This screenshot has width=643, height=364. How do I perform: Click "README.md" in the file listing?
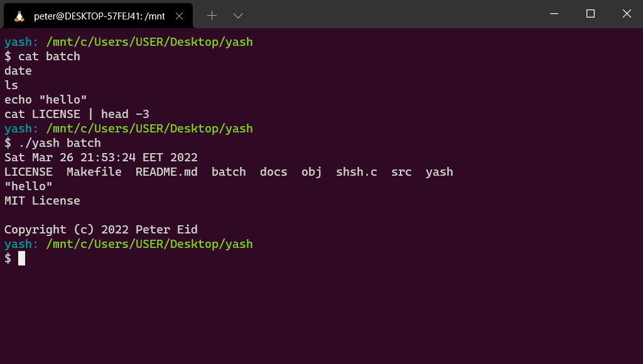(166, 172)
